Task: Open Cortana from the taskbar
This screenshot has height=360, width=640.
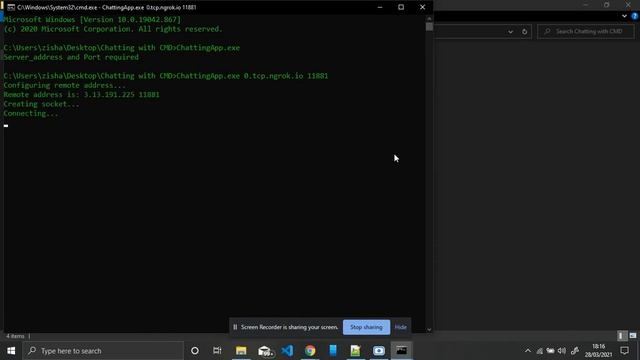Action: (195, 351)
